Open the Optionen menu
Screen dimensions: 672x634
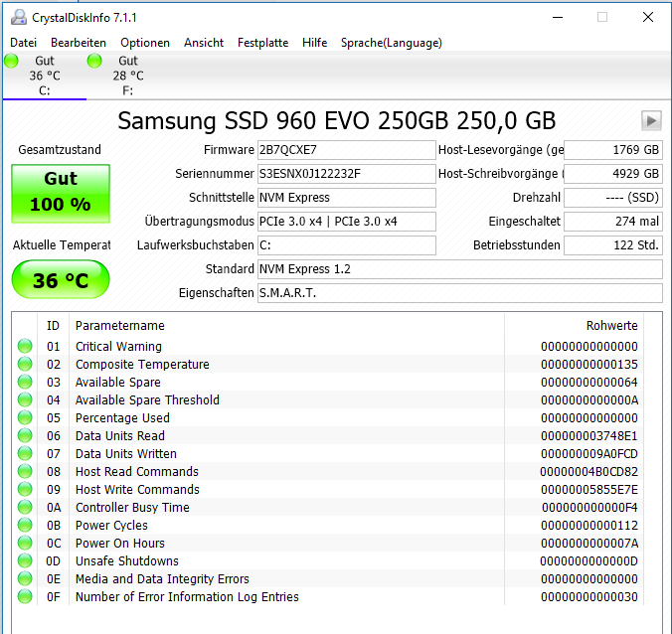click(145, 43)
